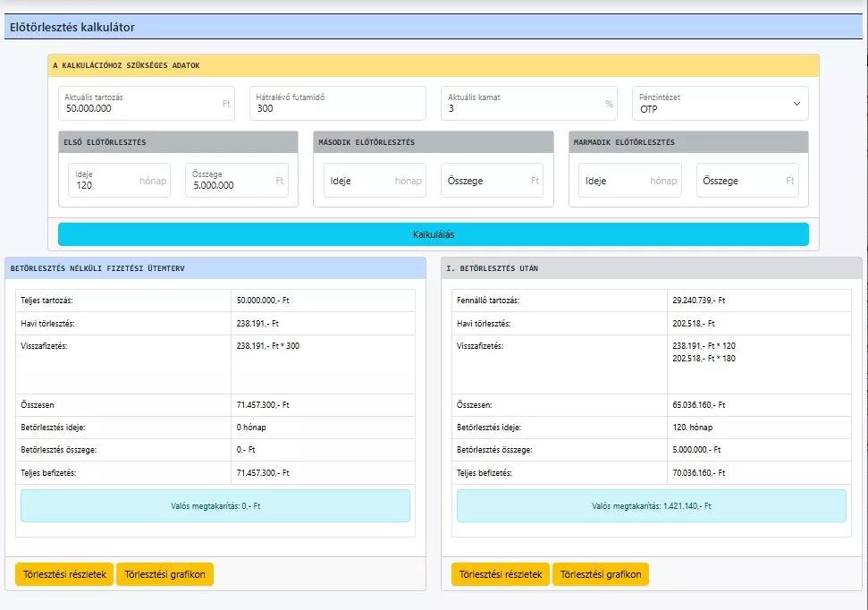Image resolution: width=868 pixels, height=610 pixels.
Task: Click the Valós megtakarítás 1.421.140 Ft box
Action: coord(651,505)
